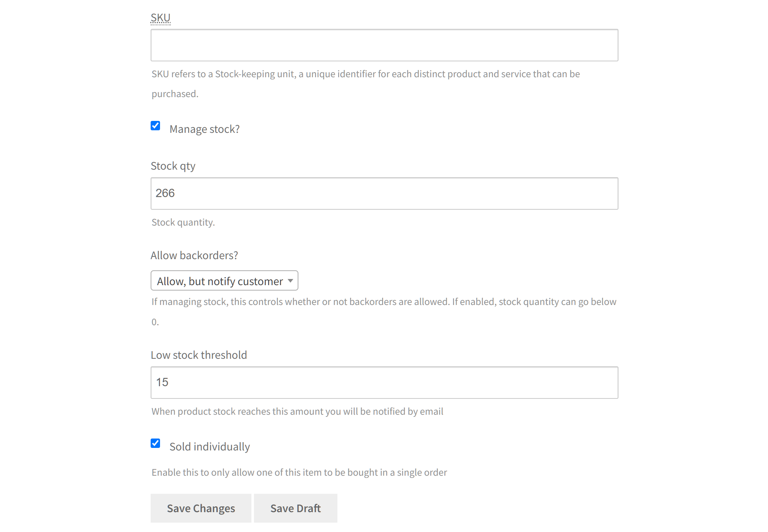The image size is (768, 532).
Task: Click the arrow on the backorders select
Action: coord(290,281)
